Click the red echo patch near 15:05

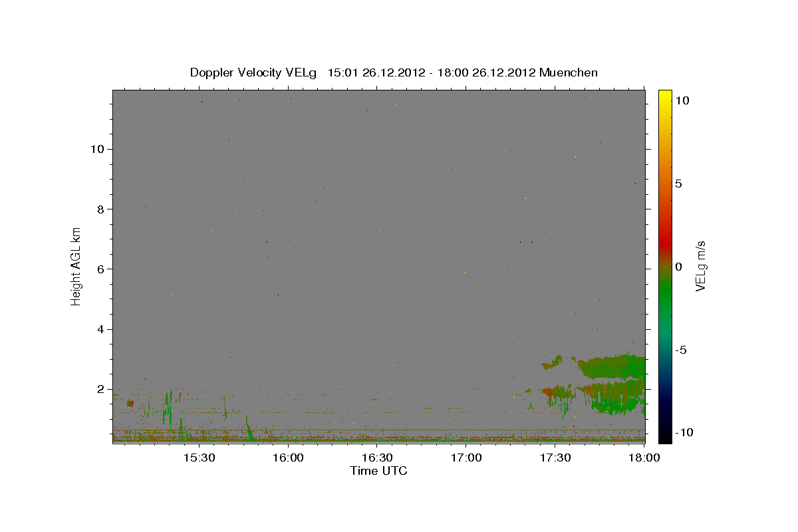(x=130, y=403)
